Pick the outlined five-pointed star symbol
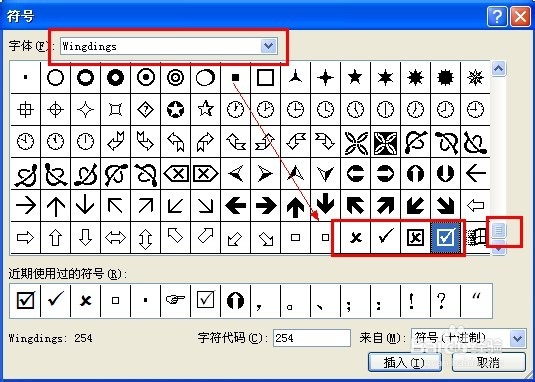This screenshot has height=382, width=535. 205,110
